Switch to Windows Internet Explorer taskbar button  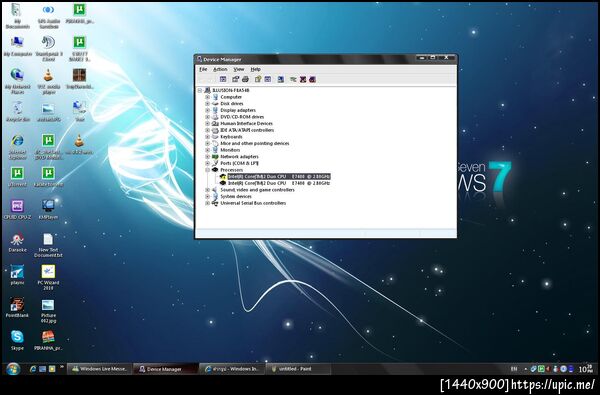tap(232, 369)
